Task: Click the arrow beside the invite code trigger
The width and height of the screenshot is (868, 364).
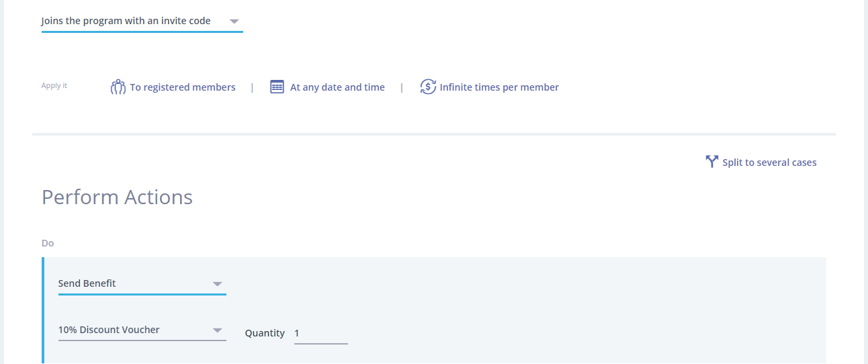Action: point(234,21)
